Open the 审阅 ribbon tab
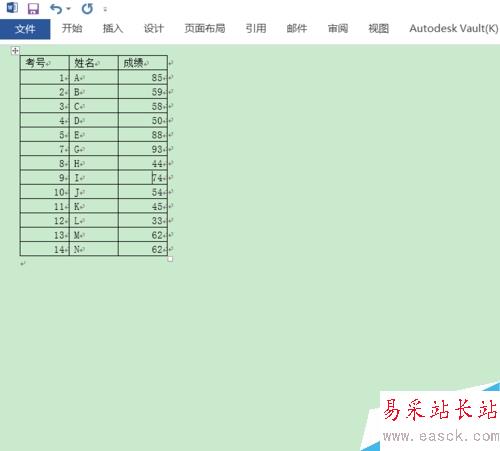 [338, 29]
